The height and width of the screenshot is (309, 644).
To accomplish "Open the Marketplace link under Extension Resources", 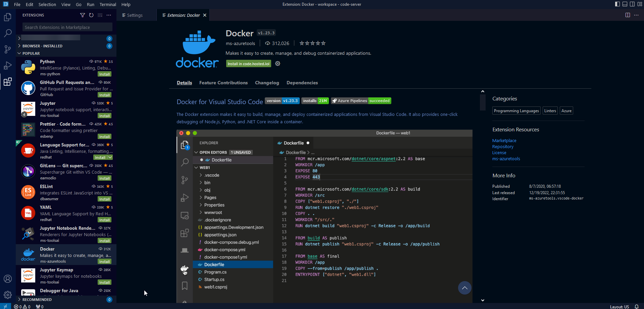I will pyautogui.click(x=504, y=140).
